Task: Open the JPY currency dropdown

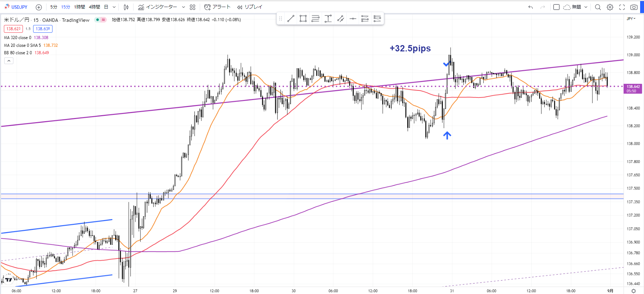Action: [x=631, y=19]
